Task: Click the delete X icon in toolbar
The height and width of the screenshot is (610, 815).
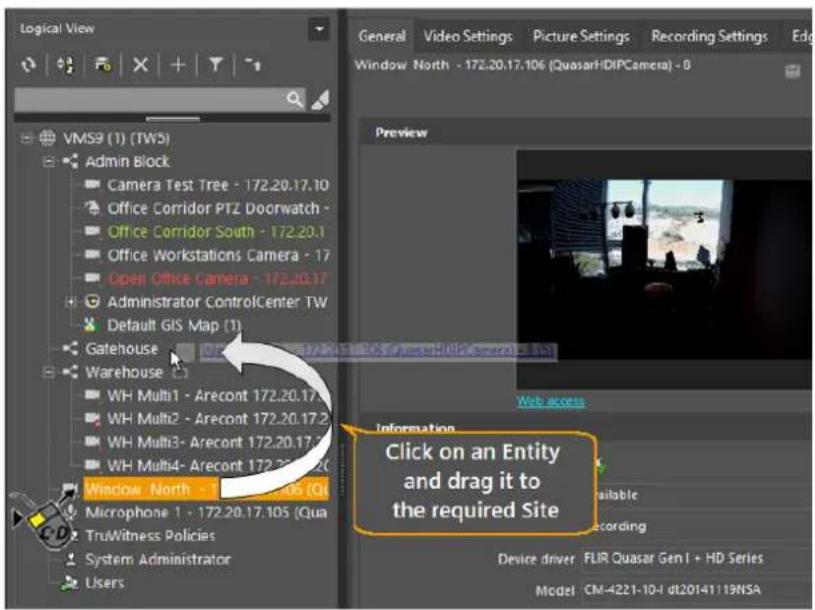Action: pos(140,65)
